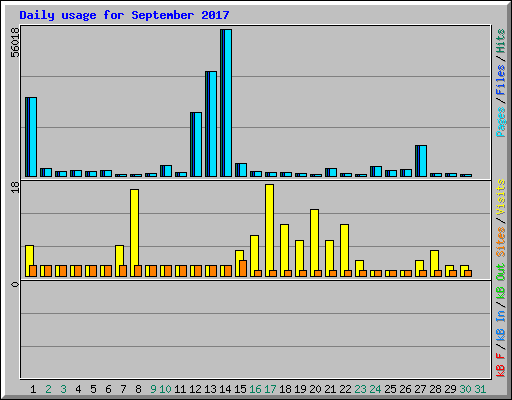
Task: Click day label '1' on x-axis
Action: pos(33,389)
